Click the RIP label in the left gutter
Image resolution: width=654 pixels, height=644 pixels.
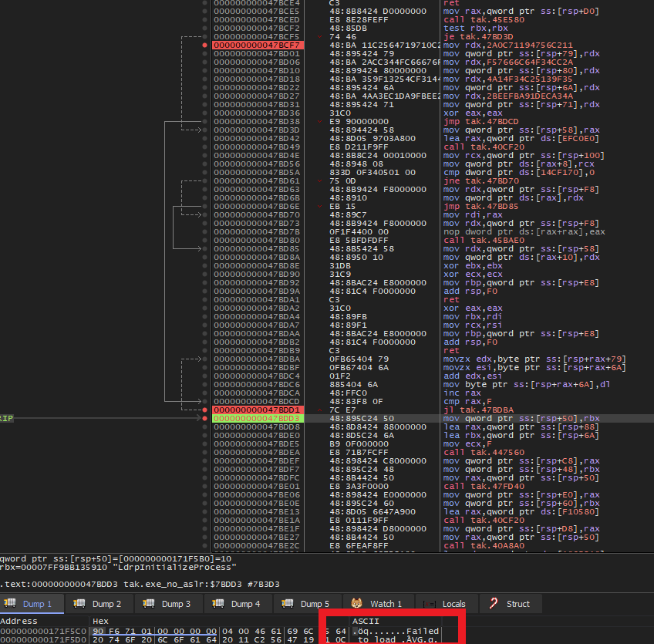[7, 418]
